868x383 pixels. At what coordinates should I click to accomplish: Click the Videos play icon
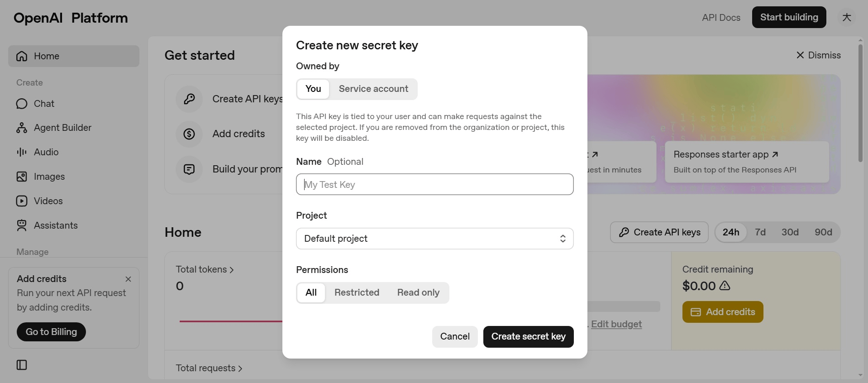coord(22,201)
